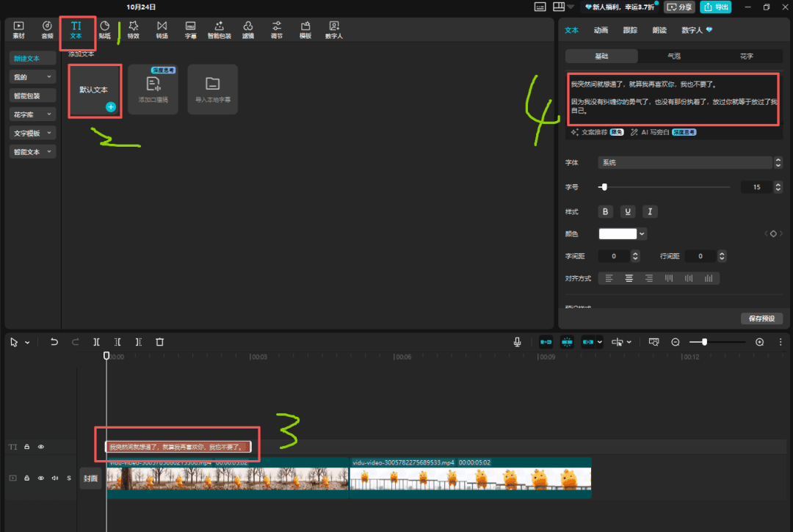Image resolution: width=793 pixels, height=532 pixels.
Task: Open the 转场 transitions panel
Action: 162,29
